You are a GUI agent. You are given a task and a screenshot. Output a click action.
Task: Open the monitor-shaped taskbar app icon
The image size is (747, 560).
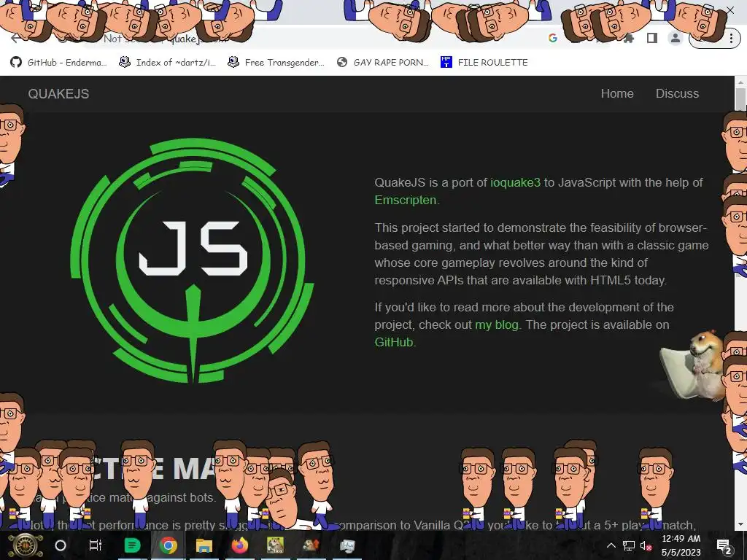pyautogui.click(x=347, y=545)
